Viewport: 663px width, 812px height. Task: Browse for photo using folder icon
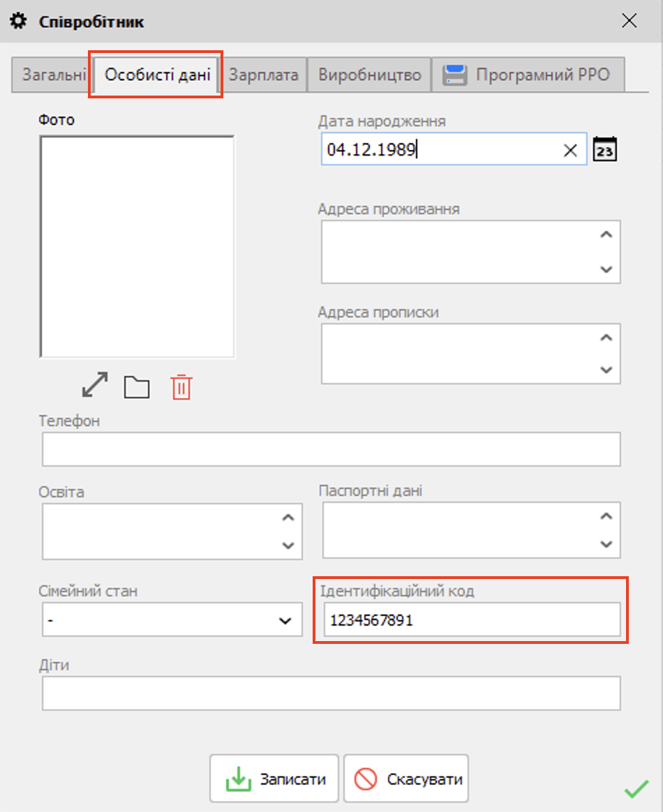tap(137, 386)
